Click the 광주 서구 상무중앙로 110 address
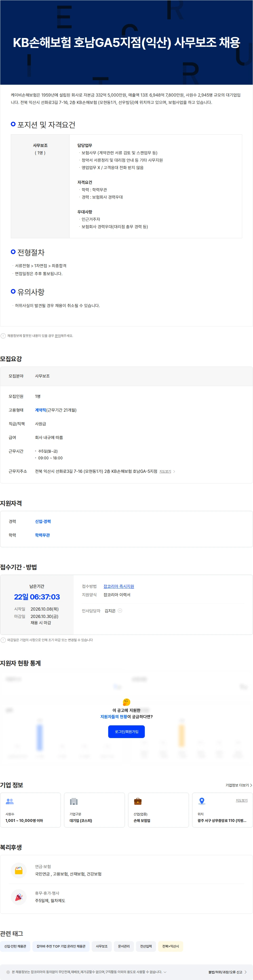 tap(222, 821)
